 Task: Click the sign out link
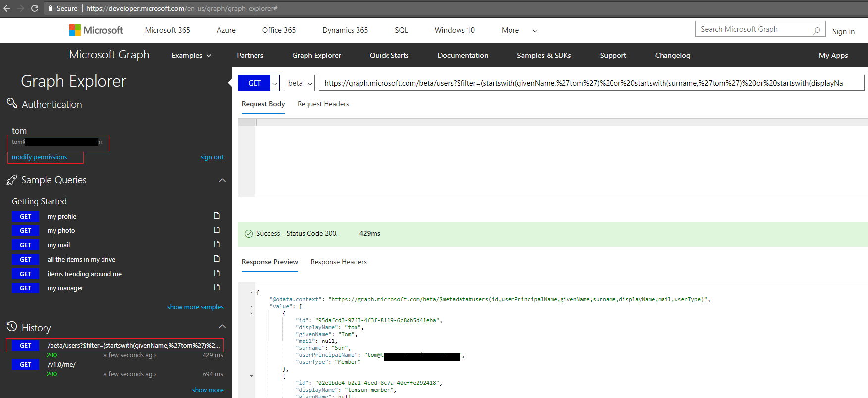[x=212, y=157]
